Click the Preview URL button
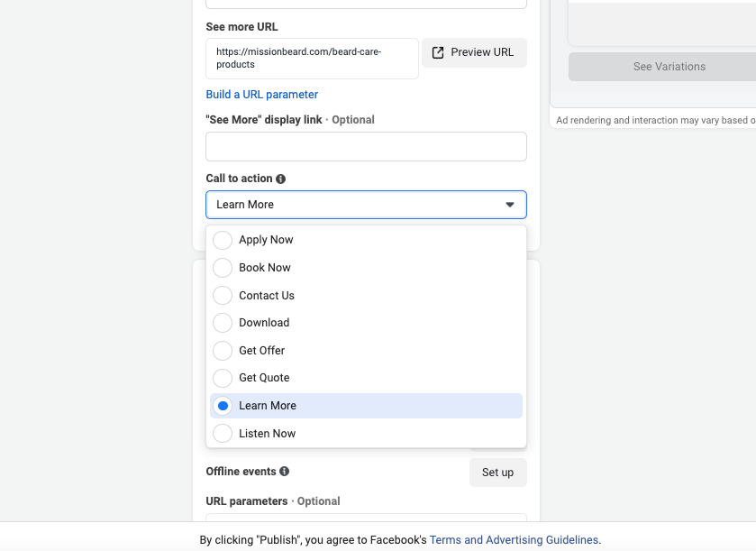 [x=475, y=52]
